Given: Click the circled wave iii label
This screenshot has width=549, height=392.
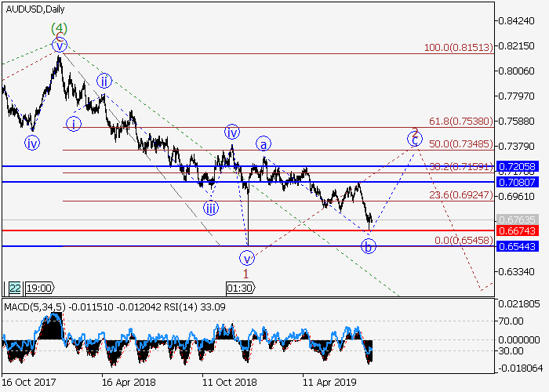Looking at the screenshot, I should pos(211,208).
